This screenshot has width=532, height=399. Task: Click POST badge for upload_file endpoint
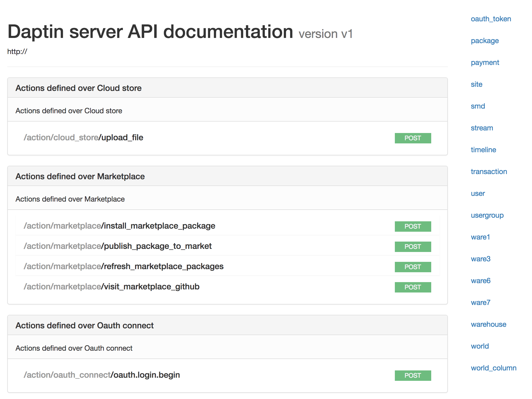click(413, 138)
